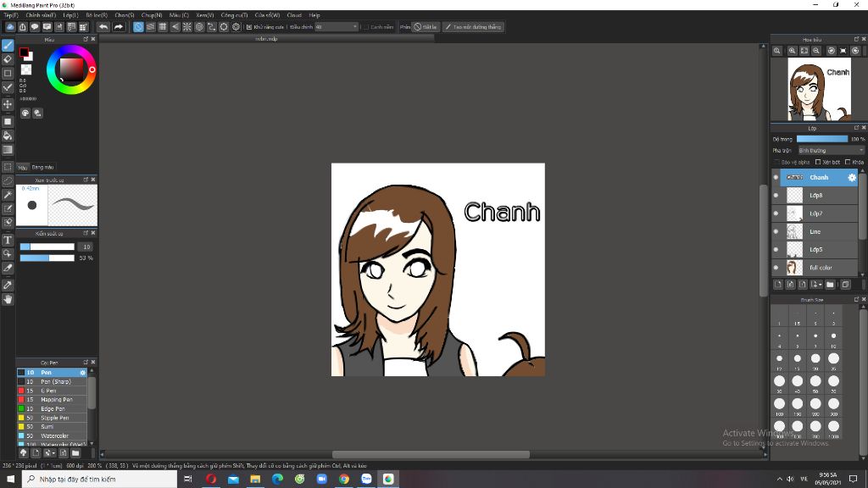The height and width of the screenshot is (488, 868).
Task: Select the Lớp8 layer thumbnail
Action: [794, 196]
